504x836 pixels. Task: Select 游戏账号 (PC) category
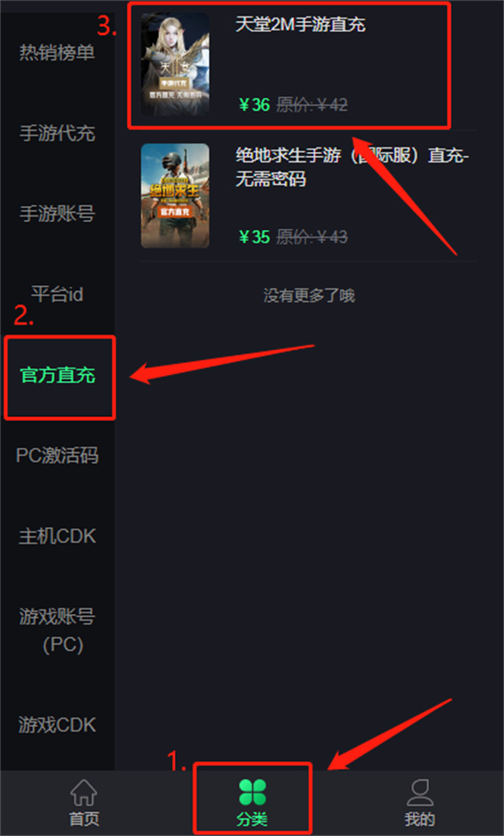pyautogui.click(x=58, y=632)
